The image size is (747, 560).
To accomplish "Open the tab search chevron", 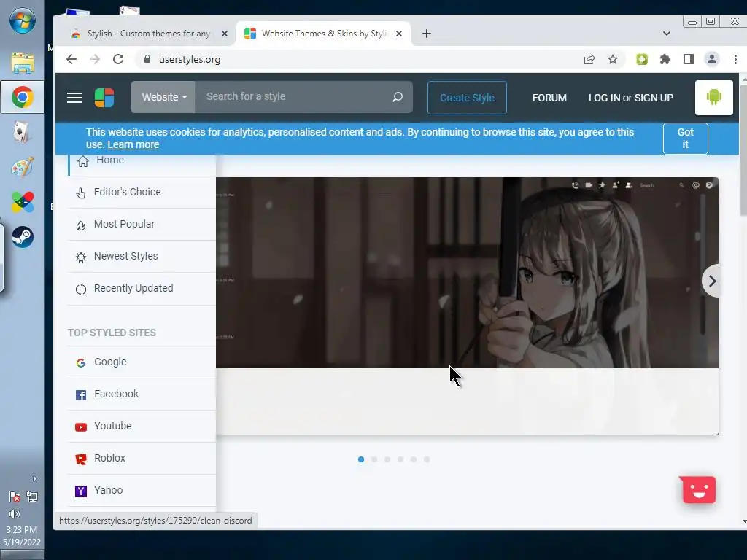I will coord(667,34).
